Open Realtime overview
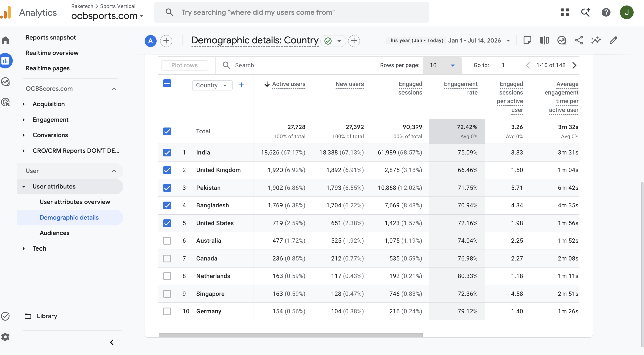The width and height of the screenshot is (644, 355). pos(52,53)
